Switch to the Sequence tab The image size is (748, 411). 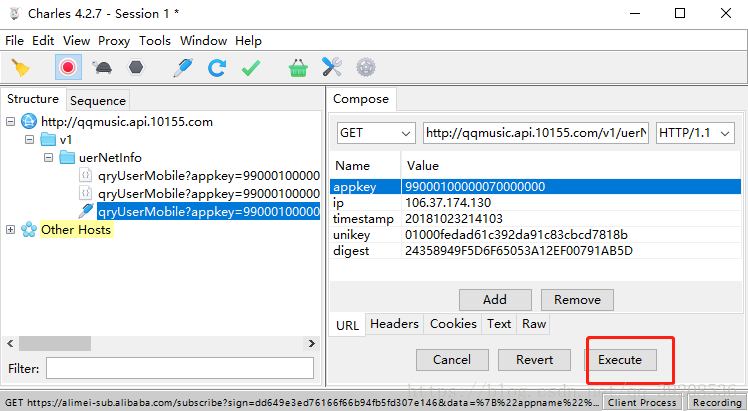pos(98,101)
